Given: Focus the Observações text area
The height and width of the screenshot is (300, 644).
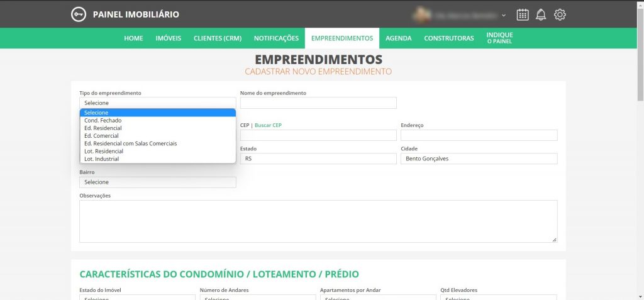Looking at the screenshot, I should pos(318,221).
